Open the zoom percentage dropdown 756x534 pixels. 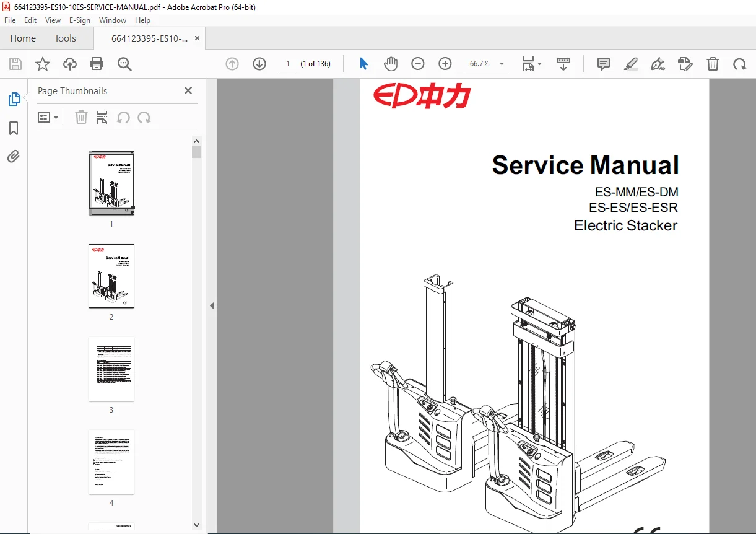pos(502,64)
